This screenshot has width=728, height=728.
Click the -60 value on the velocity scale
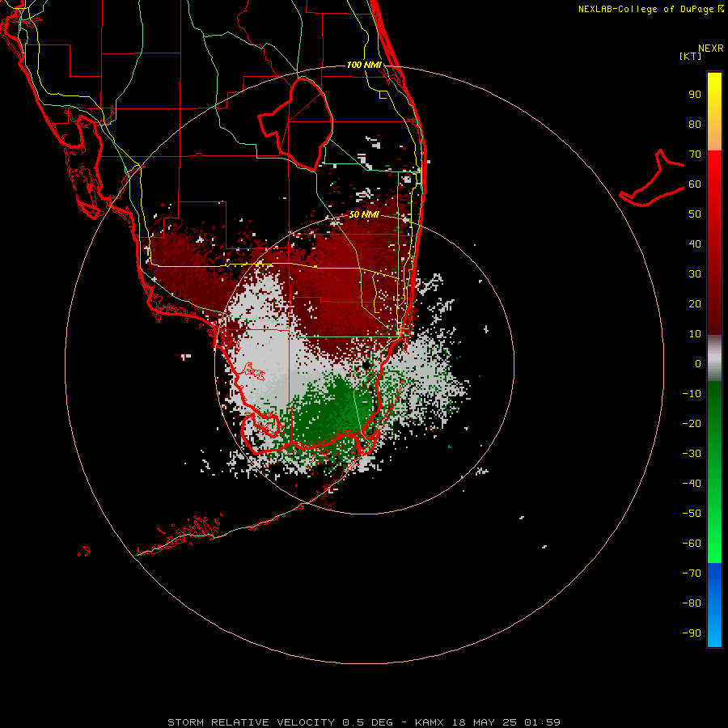(x=692, y=544)
